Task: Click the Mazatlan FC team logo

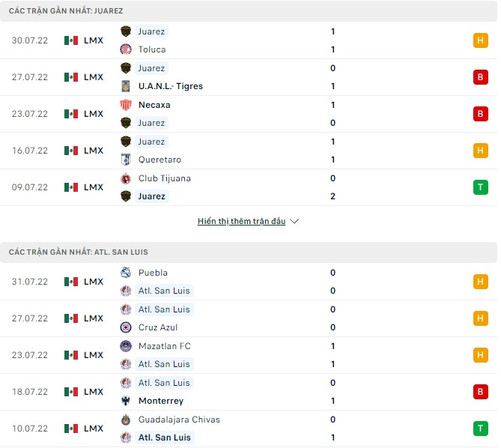Action: point(126,346)
